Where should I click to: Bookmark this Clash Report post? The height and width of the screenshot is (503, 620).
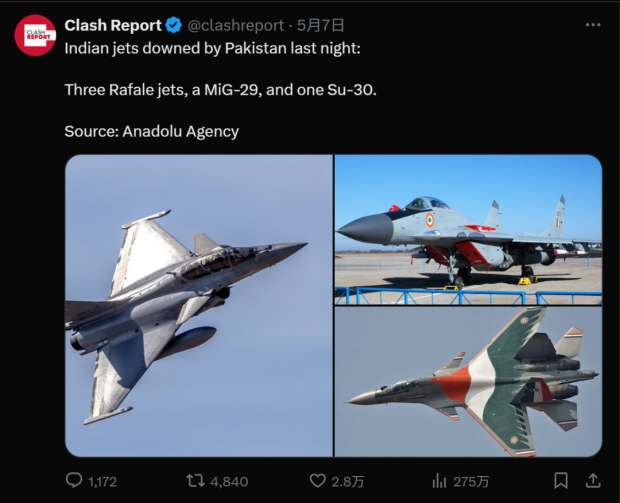(561, 481)
